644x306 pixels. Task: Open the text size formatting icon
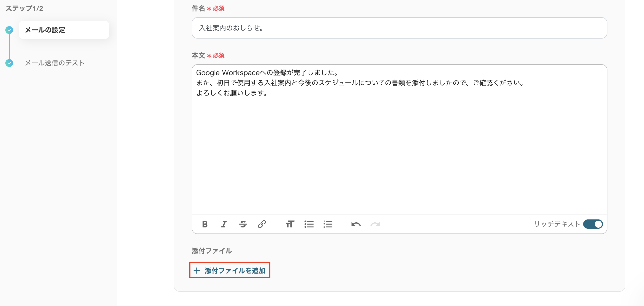coord(290,224)
